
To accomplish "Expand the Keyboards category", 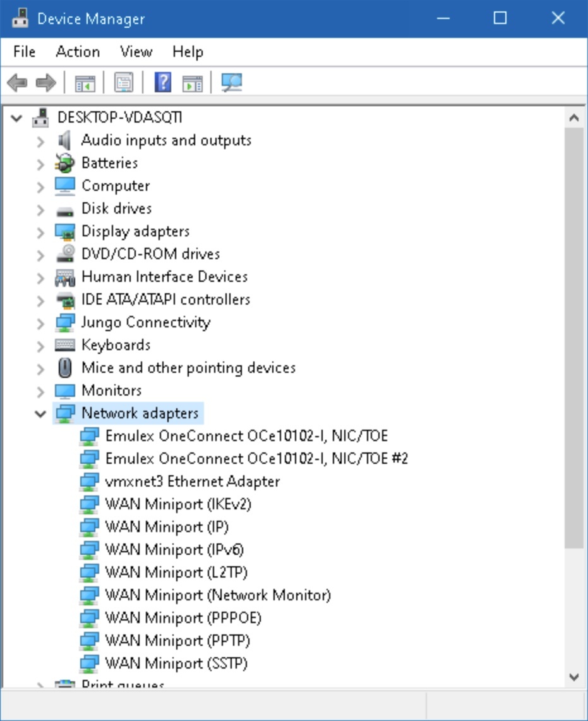I will click(x=40, y=346).
